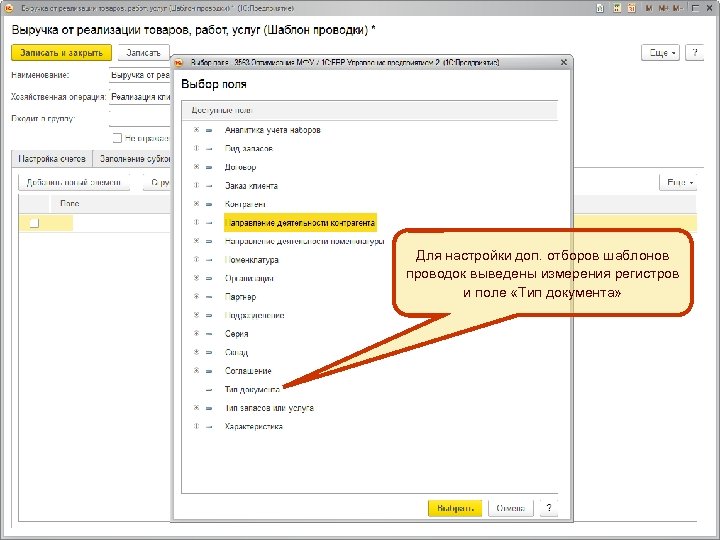Click the Выбрать button in the dialog
Screen dimensions: 720x540
(455, 508)
